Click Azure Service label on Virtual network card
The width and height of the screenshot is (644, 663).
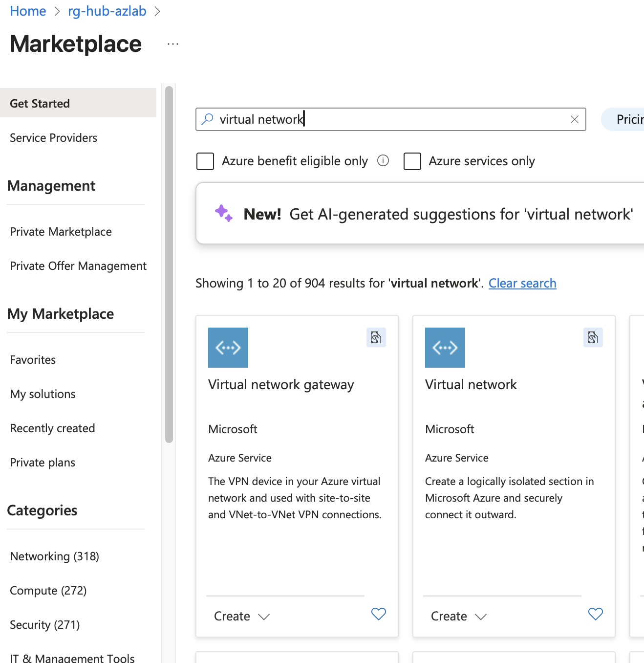(x=457, y=458)
